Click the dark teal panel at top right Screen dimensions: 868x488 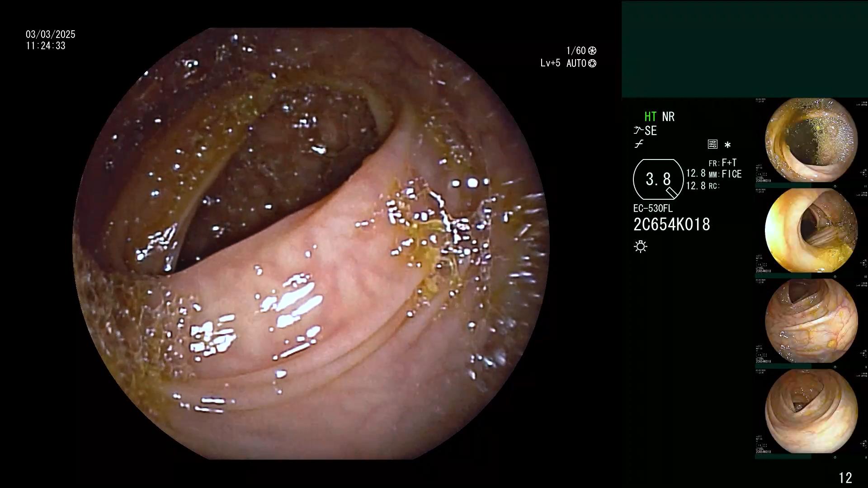point(745,49)
